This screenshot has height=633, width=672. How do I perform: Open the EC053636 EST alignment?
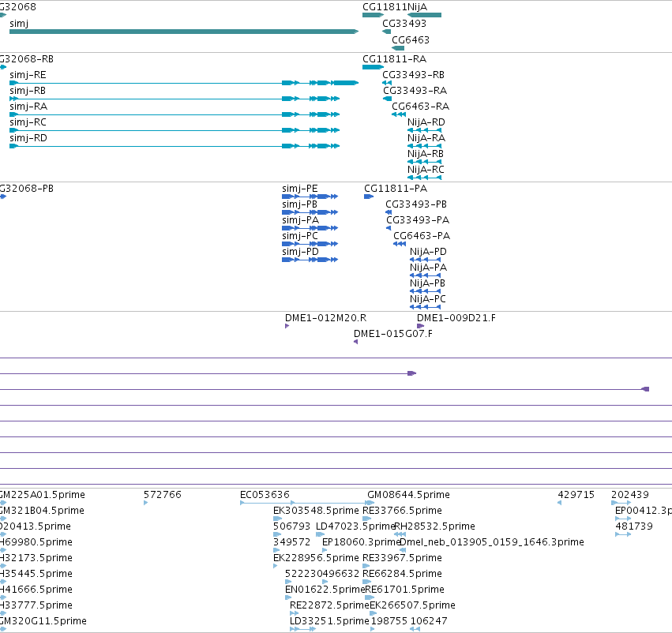click(x=307, y=503)
